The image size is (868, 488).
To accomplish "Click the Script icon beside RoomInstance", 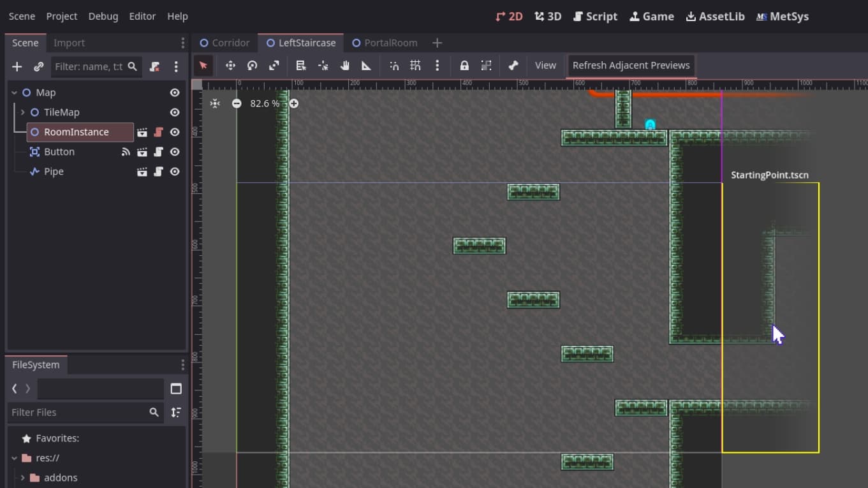I will click(157, 132).
